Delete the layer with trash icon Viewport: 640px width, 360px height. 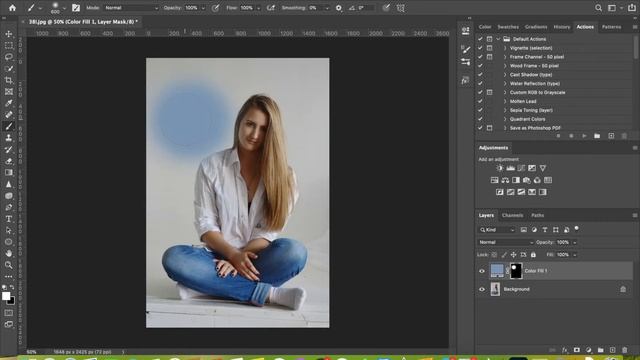624,350
